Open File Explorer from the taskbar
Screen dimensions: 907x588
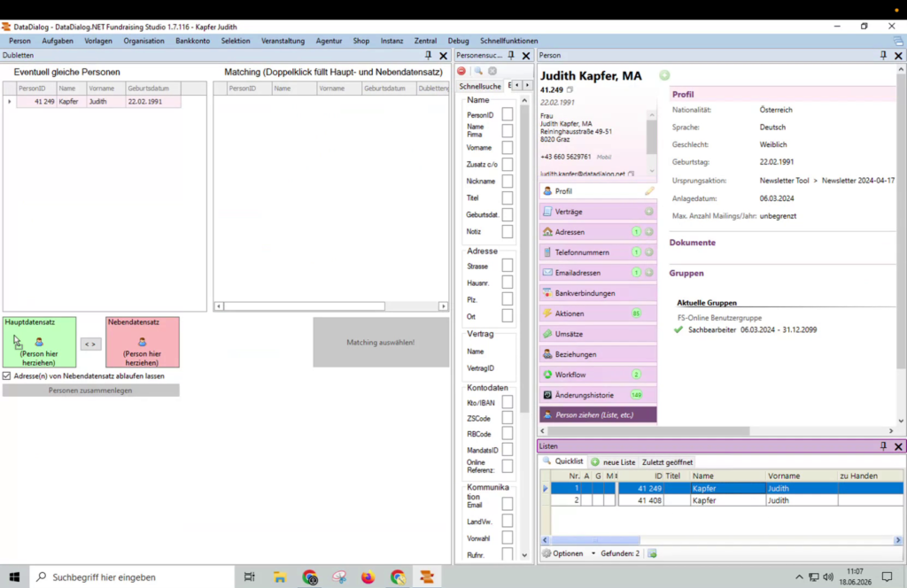280,577
